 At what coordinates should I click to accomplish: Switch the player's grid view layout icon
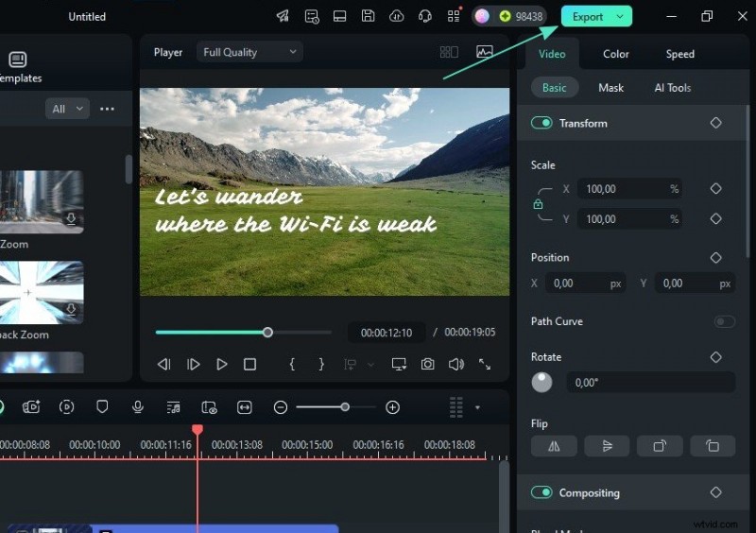point(449,52)
